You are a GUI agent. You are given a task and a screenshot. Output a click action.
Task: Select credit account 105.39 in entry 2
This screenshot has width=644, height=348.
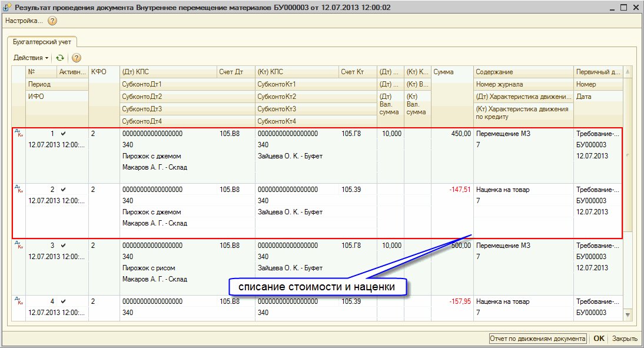tap(351, 190)
